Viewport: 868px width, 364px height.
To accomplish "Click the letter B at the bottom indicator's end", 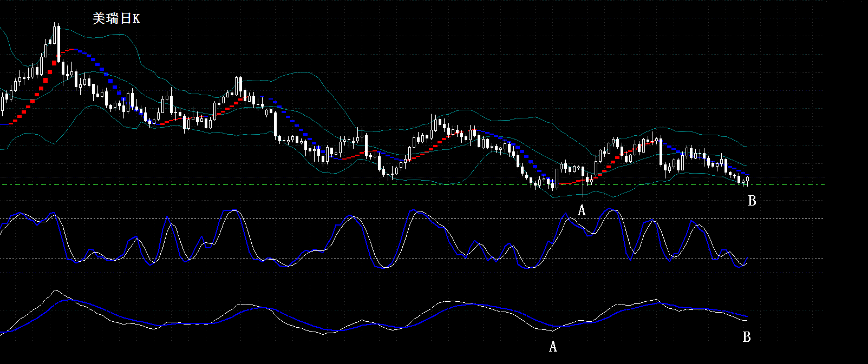I will [x=747, y=337].
